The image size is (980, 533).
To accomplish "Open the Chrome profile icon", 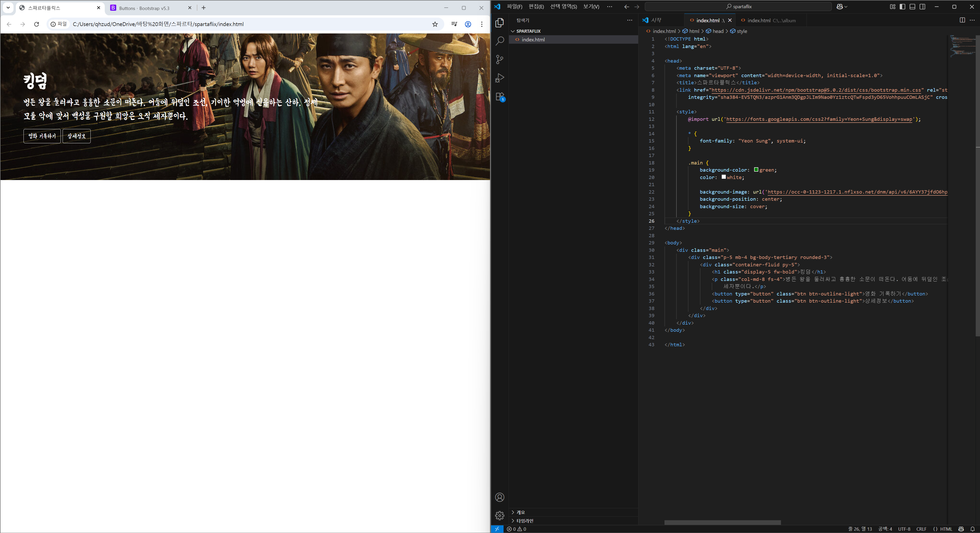I will [468, 24].
